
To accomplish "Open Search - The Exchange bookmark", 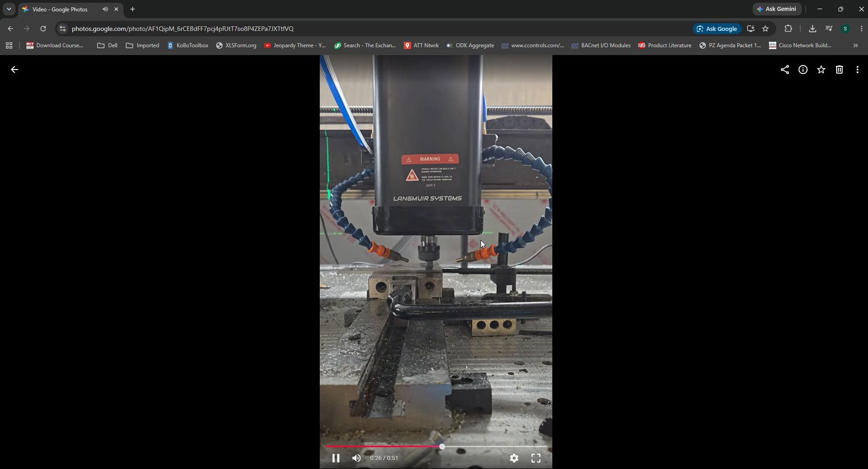I will 365,45.
